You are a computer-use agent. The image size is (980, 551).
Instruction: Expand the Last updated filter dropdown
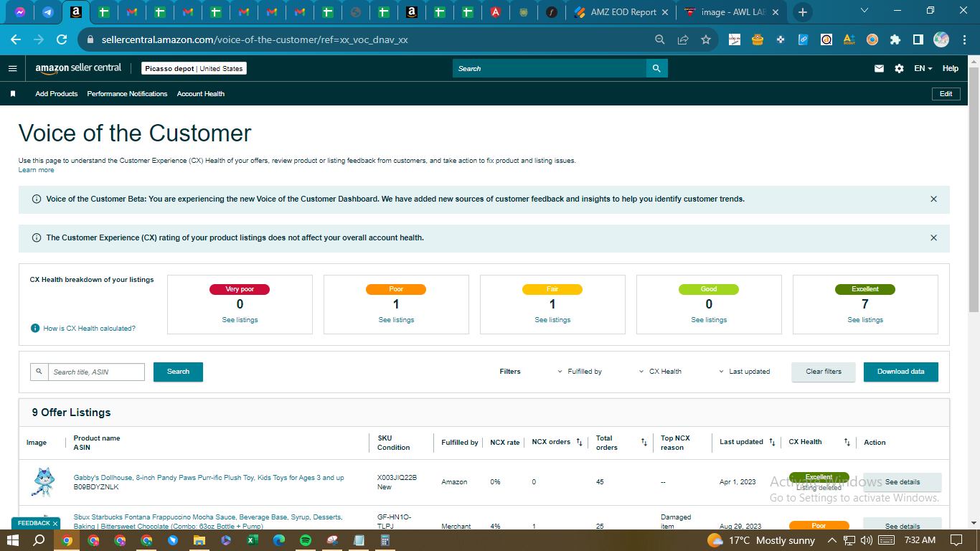pyautogui.click(x=745, y=372)
